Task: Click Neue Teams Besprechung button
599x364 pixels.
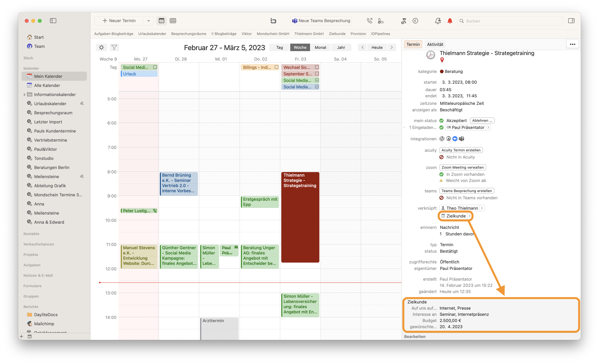Action: tap(321, 21)
